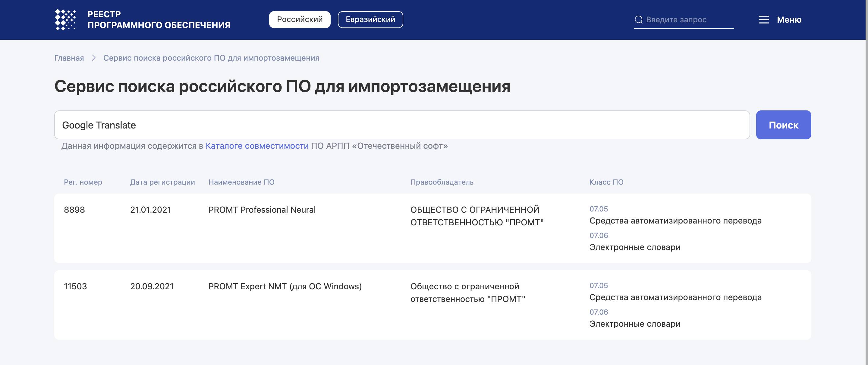Open the hamburger menu icon
The image size is (868, 365).
click(x=763, y=20)
